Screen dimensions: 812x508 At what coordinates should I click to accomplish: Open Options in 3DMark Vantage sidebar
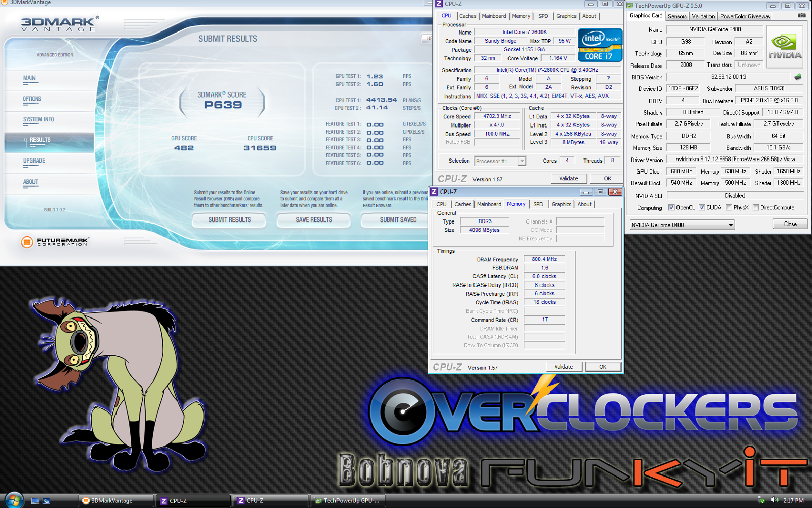32,99
